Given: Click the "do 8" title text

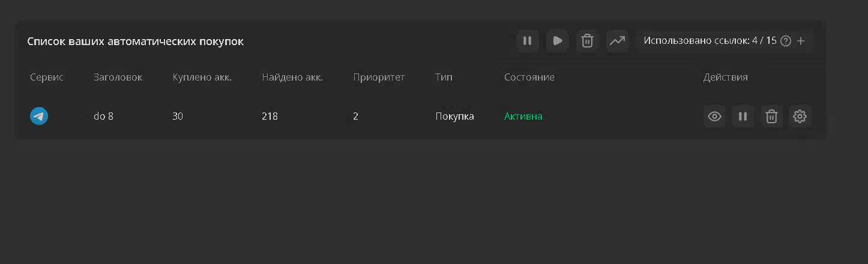Looking at the screenshot, I should (103, 116).
